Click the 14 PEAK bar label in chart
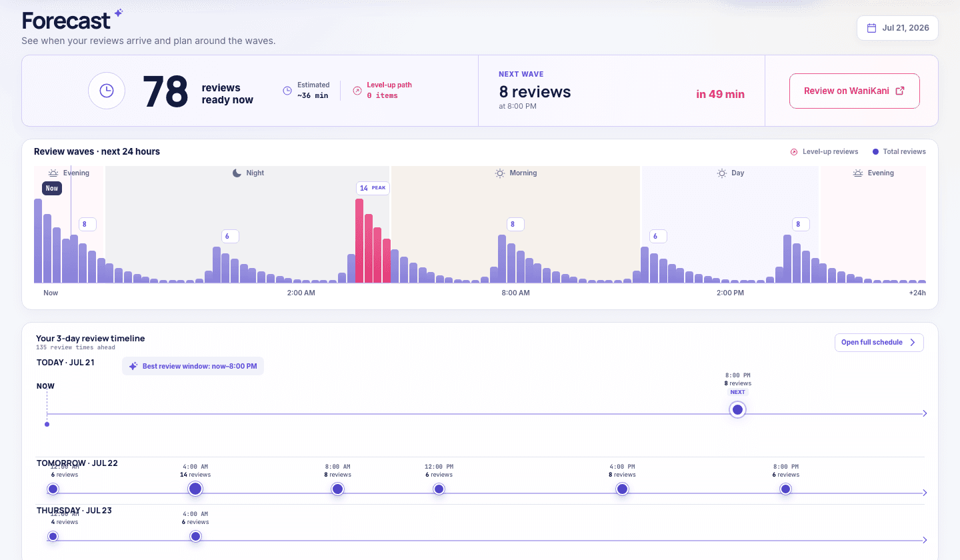 [373, 188]
